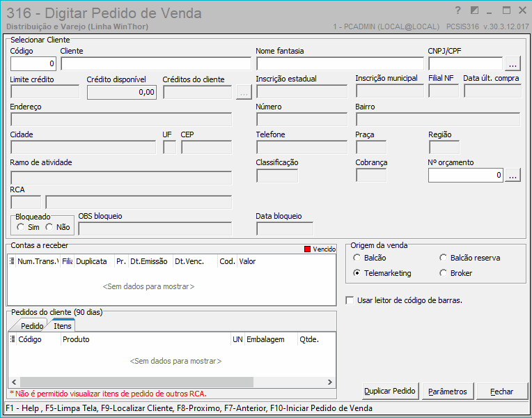This screenshot has width=532, height=418.
Task: Click the Fechar button
Action: (502, 391)
